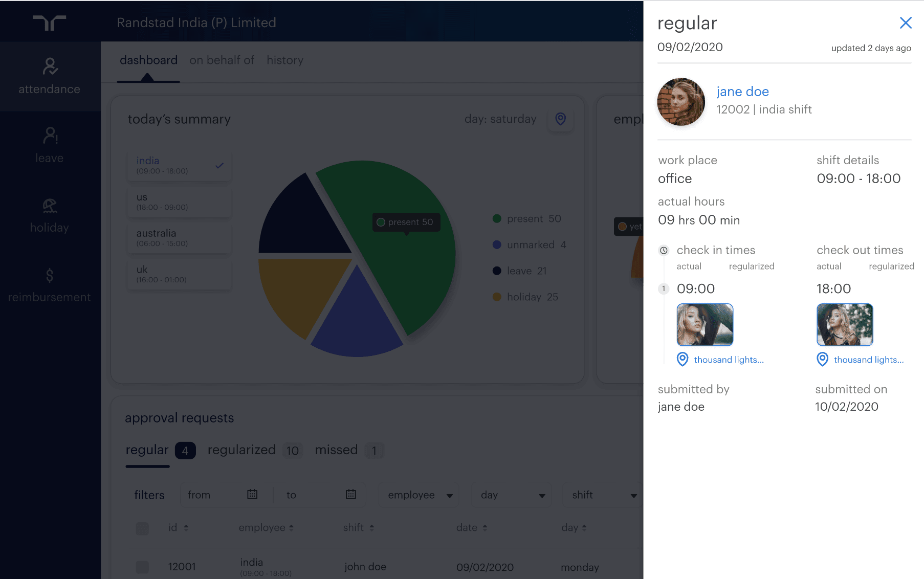This screenshot has height=579, width=924.
Task: Open the holiday section in sidebar
Action: click(x=50, y=215)
